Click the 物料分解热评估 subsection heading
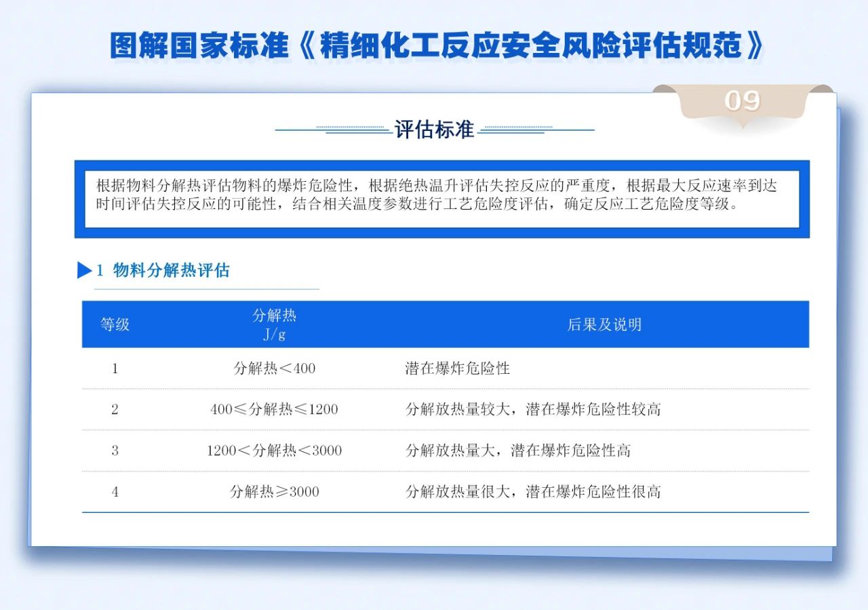This screenshot has width=868, height=610. 171,270
